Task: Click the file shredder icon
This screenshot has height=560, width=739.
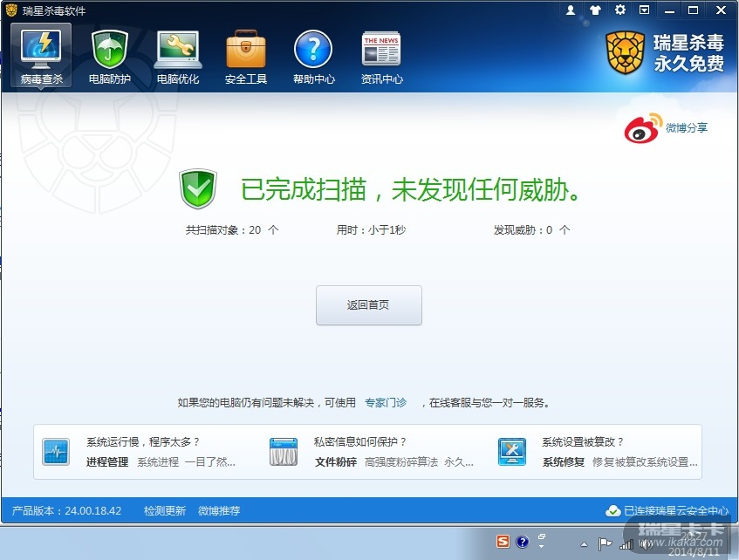Action: pyautogui.click(x=284, y=452)
